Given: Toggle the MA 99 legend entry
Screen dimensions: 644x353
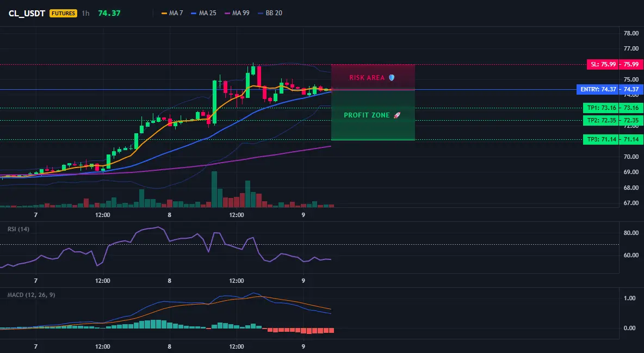Looking at the screenshot, I should tap(237, 13).
